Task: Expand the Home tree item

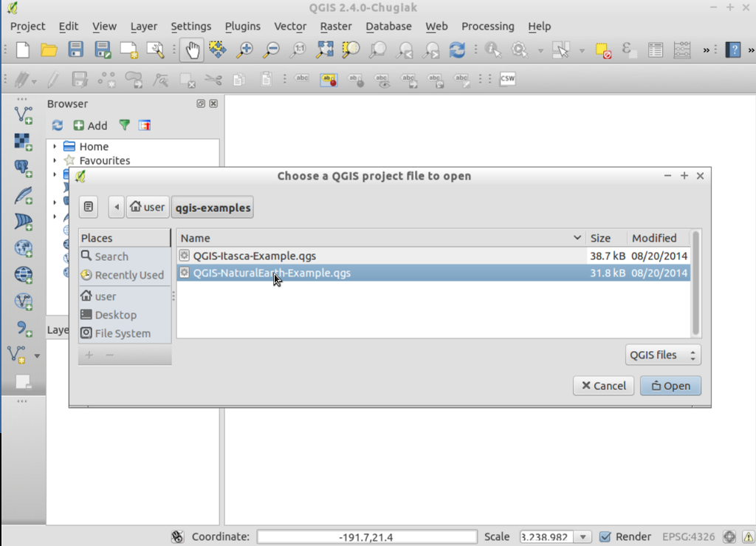Action: [x=55, y=146]
